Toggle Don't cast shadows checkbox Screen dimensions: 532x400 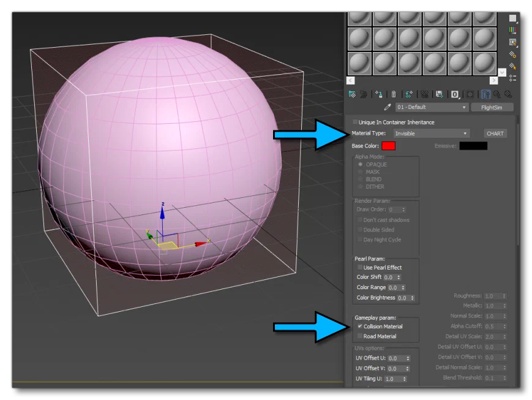(x=360, y=220)
